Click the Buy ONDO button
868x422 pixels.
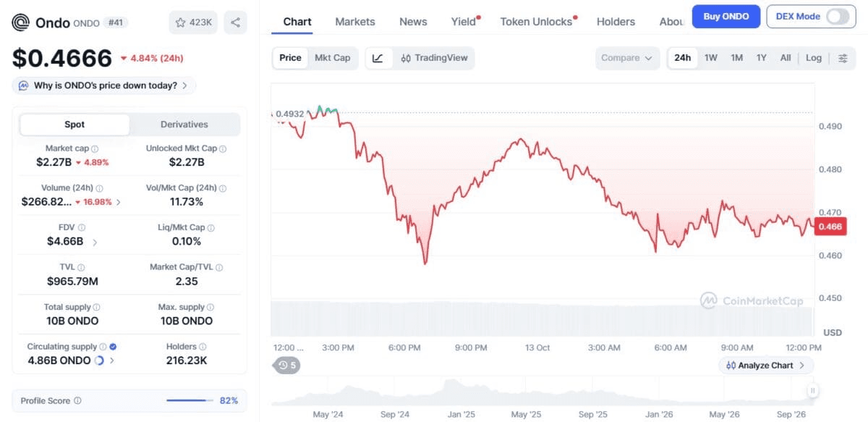pos(726,16)
